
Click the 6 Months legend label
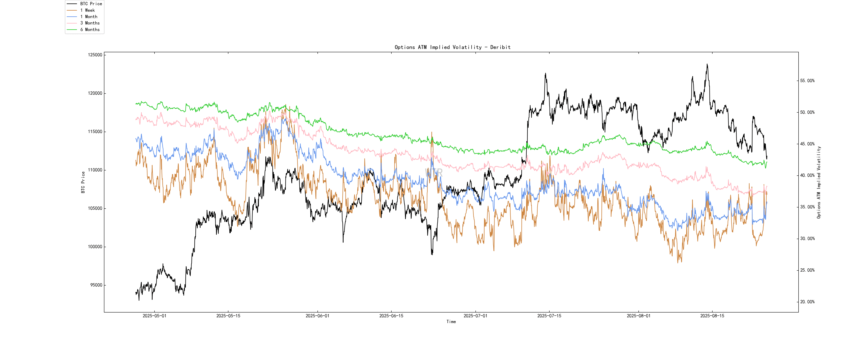coord(90,30)
